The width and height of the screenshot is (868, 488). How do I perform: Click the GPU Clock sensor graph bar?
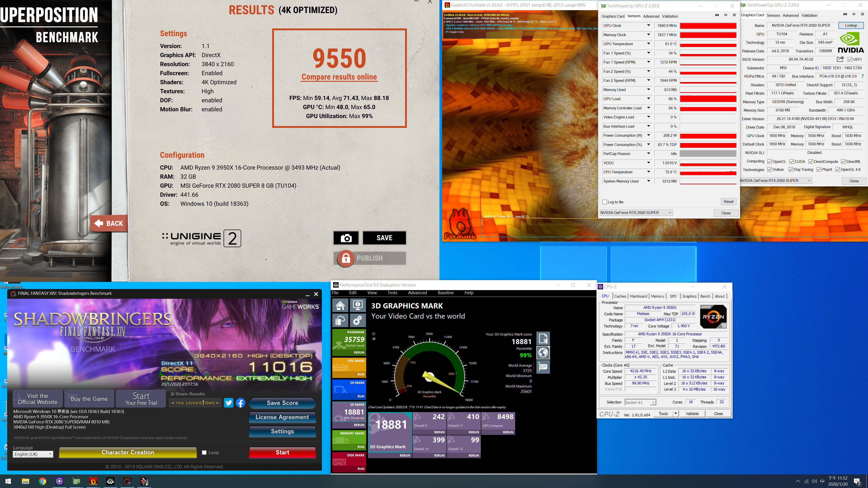coord(708,26)
